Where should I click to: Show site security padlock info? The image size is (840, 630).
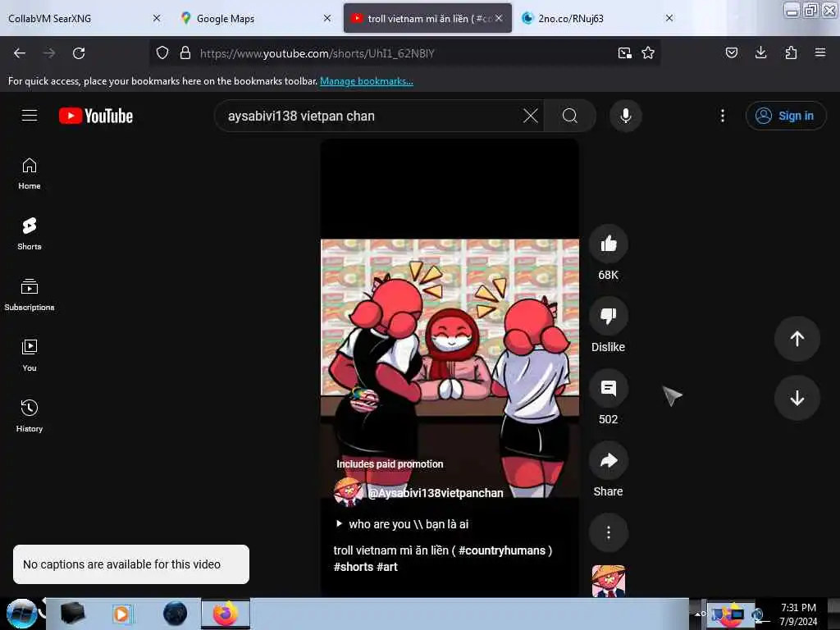(x=185, y=53)
